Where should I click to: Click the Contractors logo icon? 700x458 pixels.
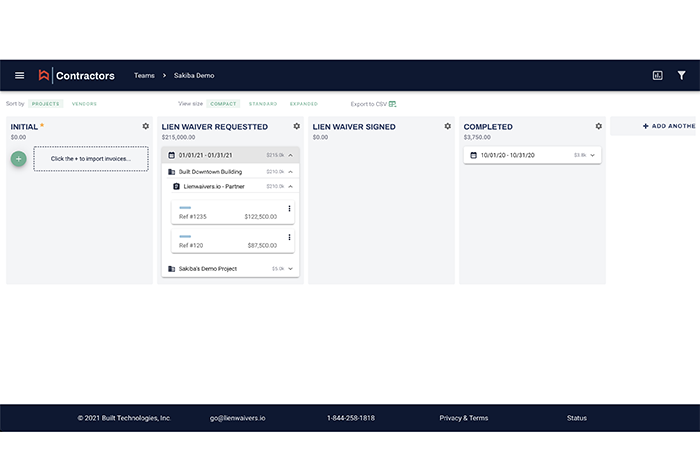(44, 75)
